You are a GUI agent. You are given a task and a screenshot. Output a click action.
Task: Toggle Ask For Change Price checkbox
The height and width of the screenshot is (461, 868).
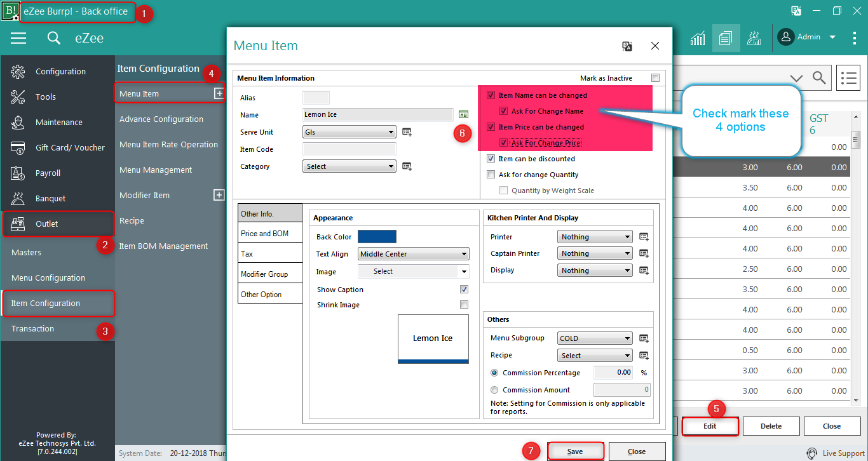tap(504, 143)
